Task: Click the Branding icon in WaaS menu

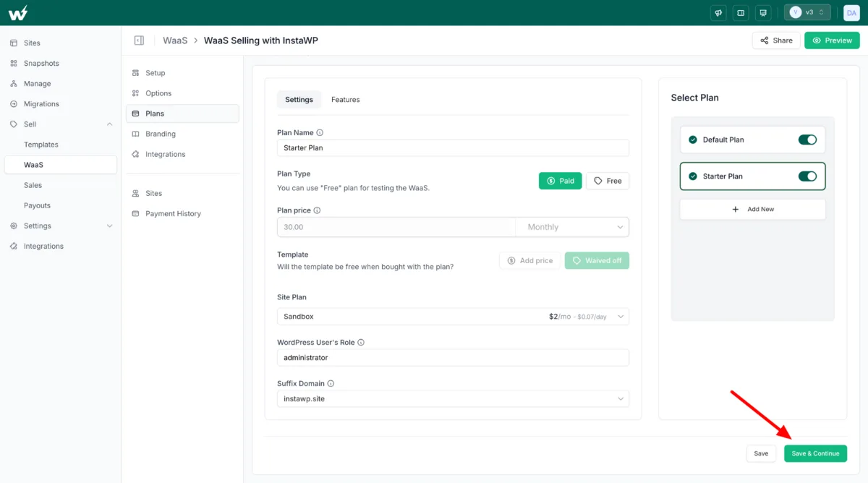Action: click(x=136, y=134)
